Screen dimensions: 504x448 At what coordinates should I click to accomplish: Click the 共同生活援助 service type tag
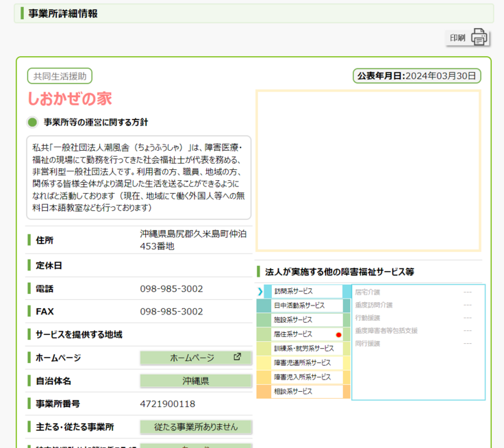[60, 76]
